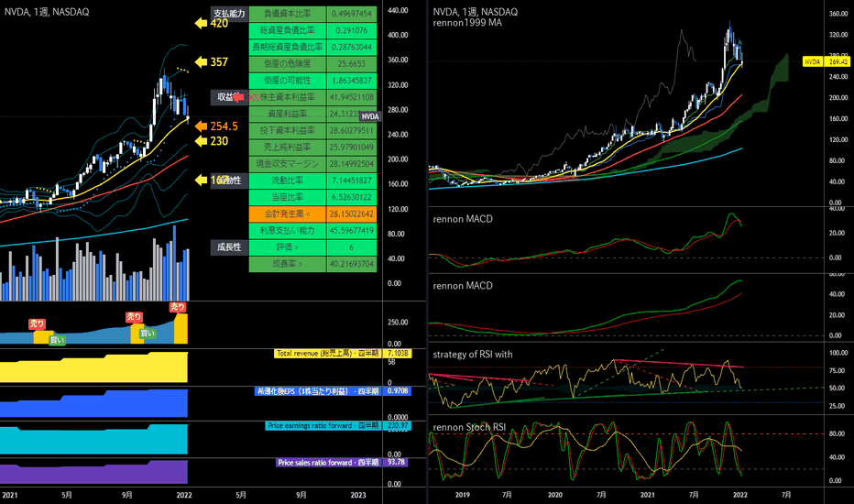The height and width of the screenshot is (504, 854).
Task: Click the value 6.52630122 in the table
Action: 351,197
